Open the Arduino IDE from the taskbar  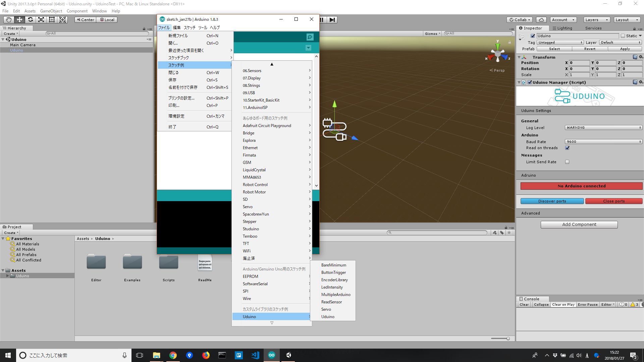click(x=271, y=355)
